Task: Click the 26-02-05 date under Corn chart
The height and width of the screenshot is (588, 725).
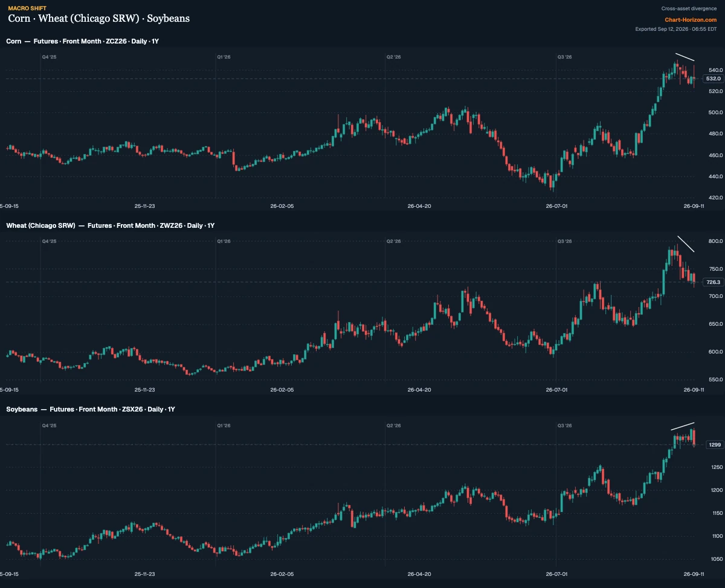Action: click(x=282, y=206)
